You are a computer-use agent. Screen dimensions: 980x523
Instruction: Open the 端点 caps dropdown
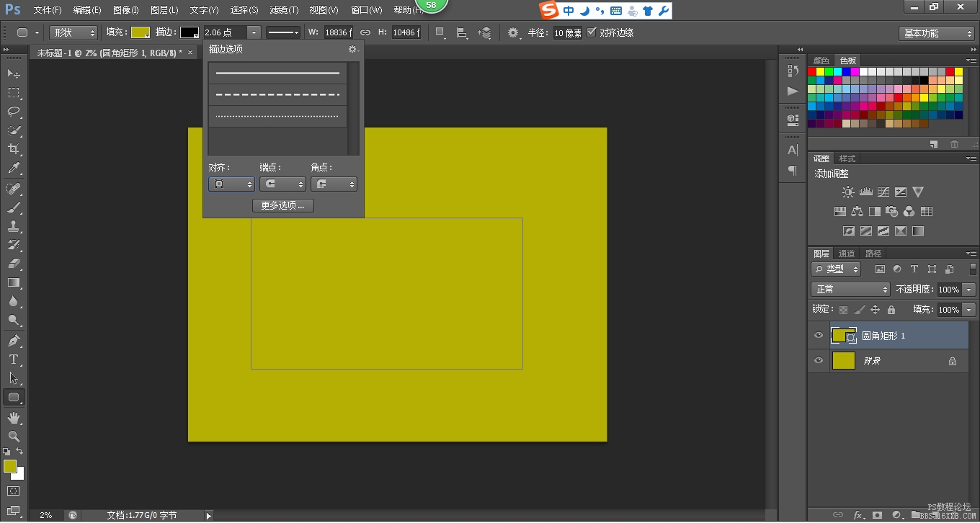pyautogui.click(x=282, y=184)
